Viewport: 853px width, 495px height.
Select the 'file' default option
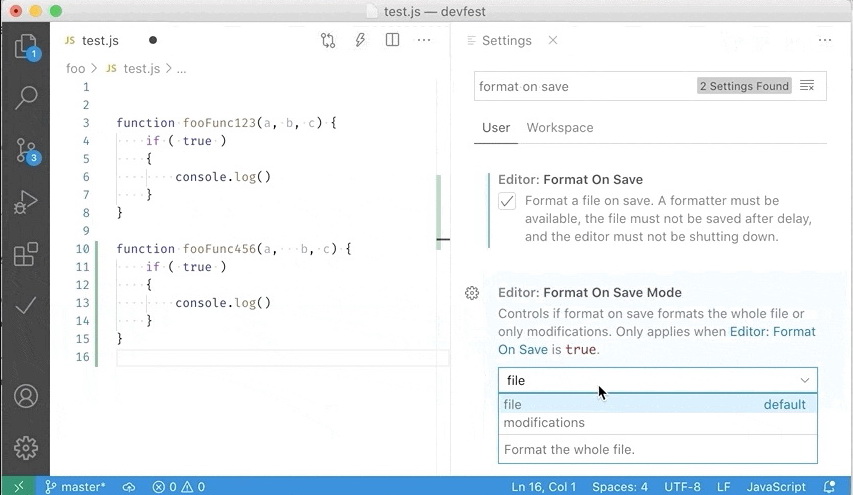(513, 405)
